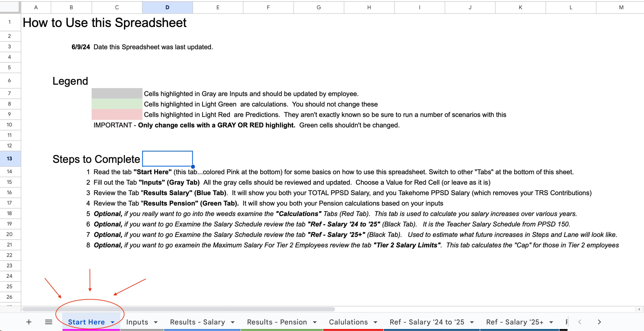The width and height of the screenshot is (644, 331).
Task: Open the Results - Pension tab dropdown arrow
Action: click(x=314, y=322)
